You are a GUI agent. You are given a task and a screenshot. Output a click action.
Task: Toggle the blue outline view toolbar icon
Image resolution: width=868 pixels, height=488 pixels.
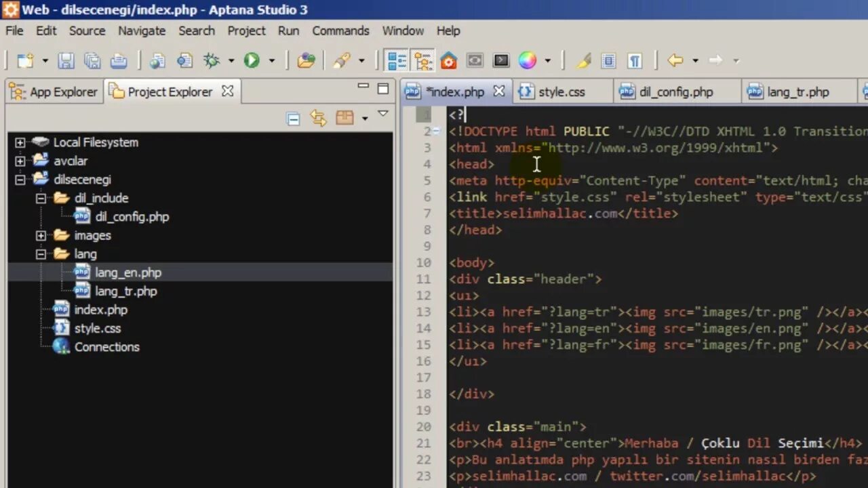coord(397,60)
